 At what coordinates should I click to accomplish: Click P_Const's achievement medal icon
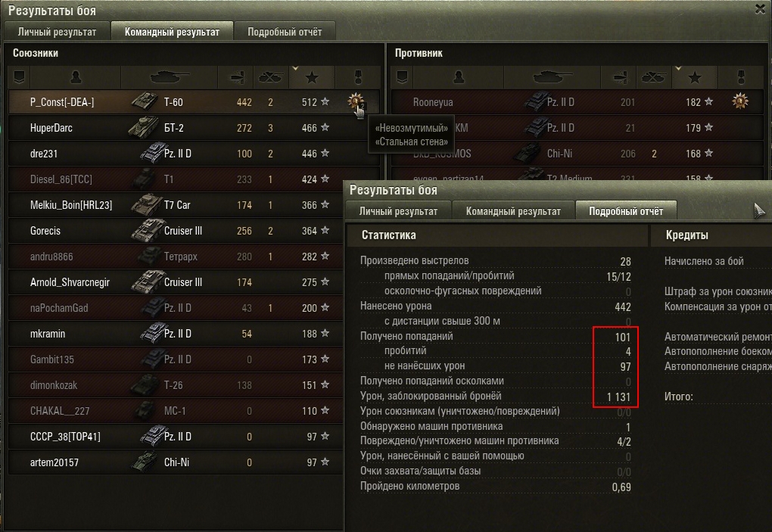[356, 101]
